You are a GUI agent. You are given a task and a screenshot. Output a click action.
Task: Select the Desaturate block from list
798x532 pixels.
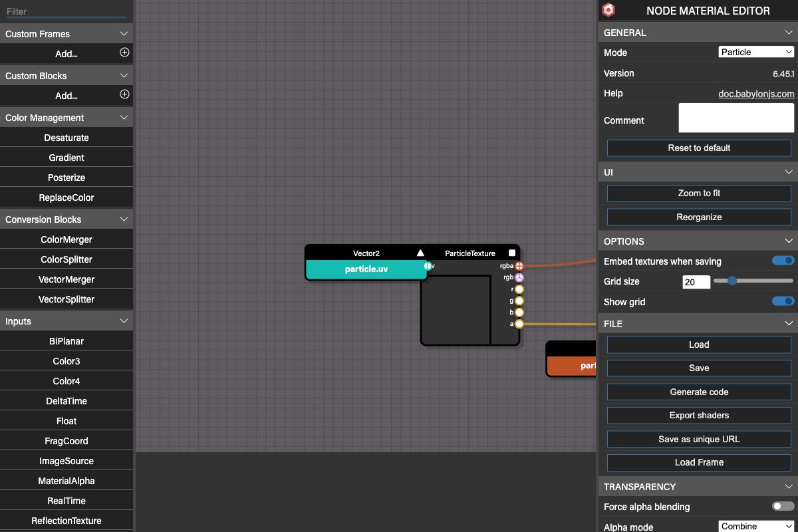66,138
